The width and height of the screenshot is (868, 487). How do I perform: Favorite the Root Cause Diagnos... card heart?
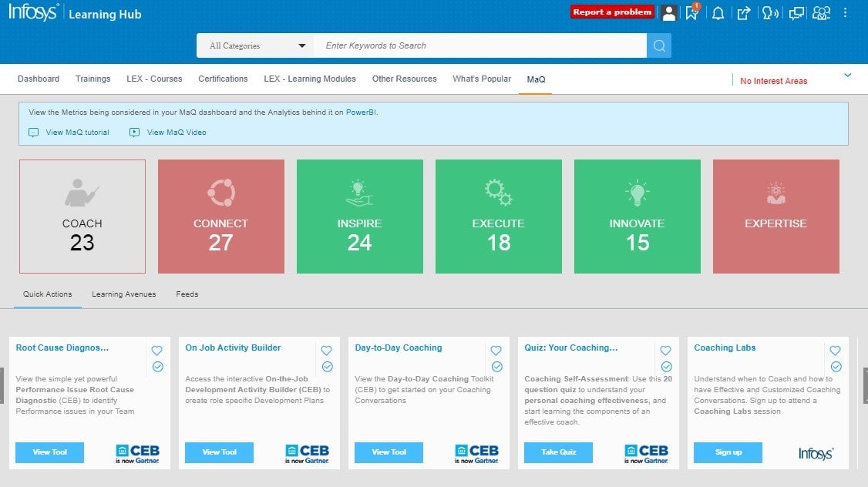[x=157, y=351]
